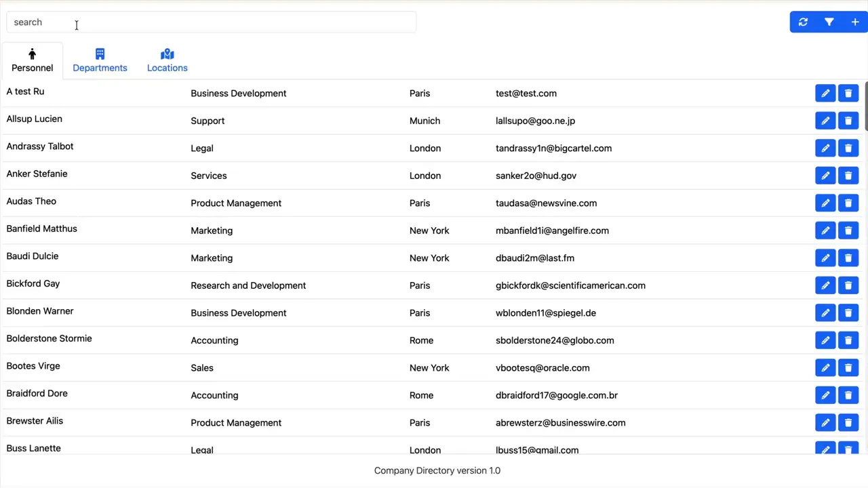Image resolution: width=868 pixels, height=488 pixels.
Task: Delete Bootes Virge record
Action: [x=848, y=368]
